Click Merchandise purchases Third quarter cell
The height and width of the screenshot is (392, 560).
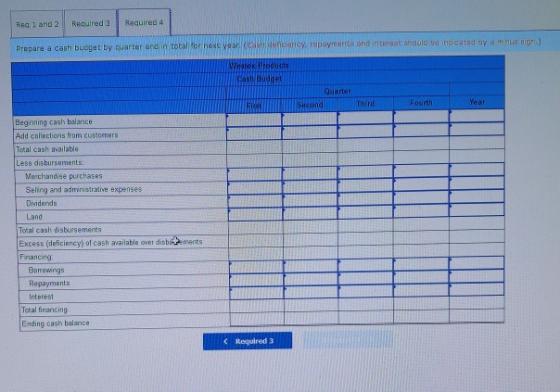click(x=366, y=172)
